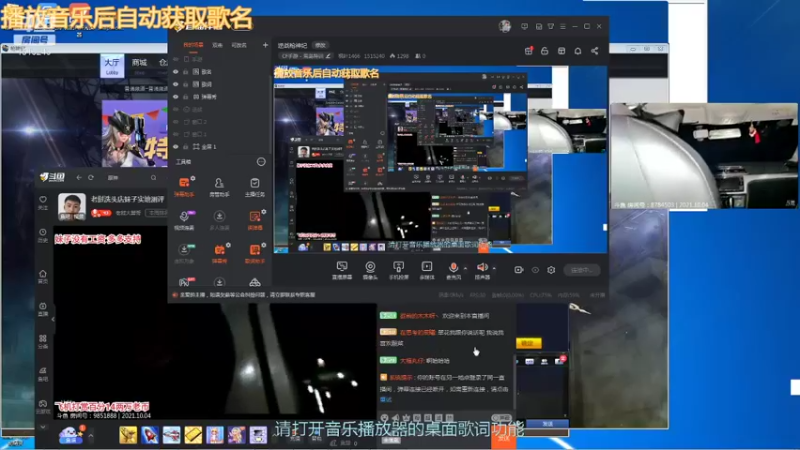Click the gift box icon with red dot

coord(529,51)
